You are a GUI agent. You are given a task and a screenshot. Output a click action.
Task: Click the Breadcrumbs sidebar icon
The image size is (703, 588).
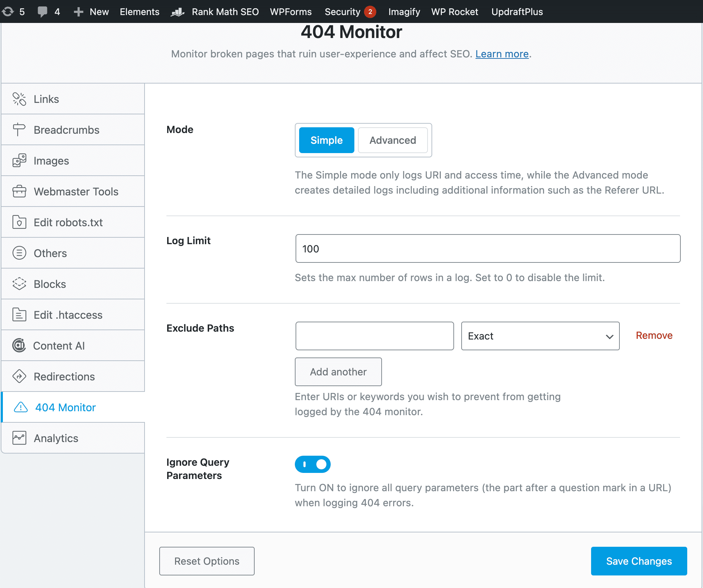[19, 129]
